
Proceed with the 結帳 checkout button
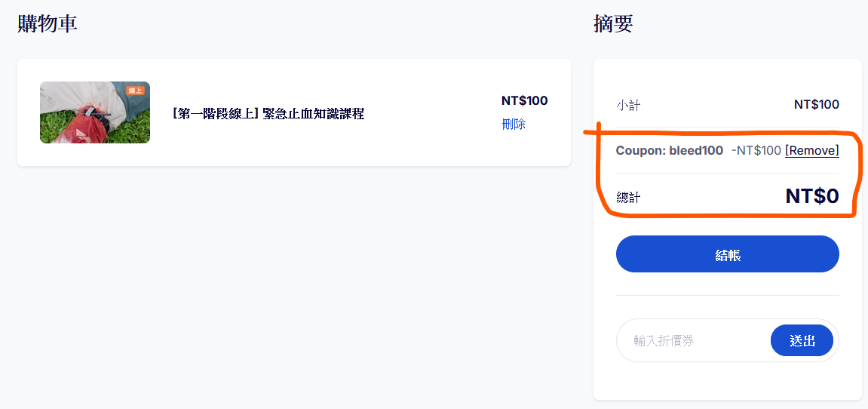(728, 254)
